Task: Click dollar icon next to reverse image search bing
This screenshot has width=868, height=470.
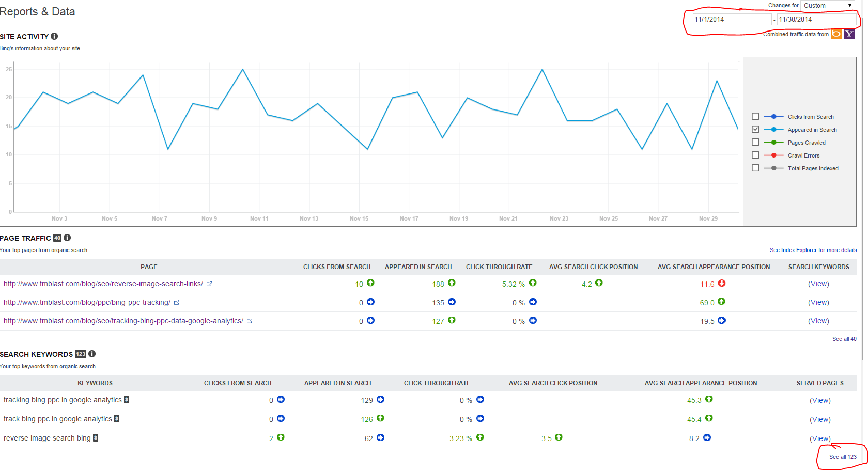Action: point(96,437)
